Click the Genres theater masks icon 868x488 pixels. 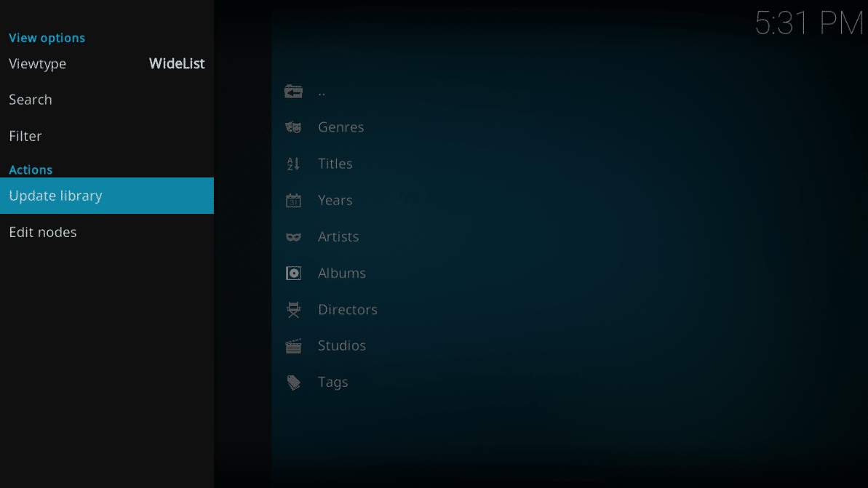coord(293,127)
